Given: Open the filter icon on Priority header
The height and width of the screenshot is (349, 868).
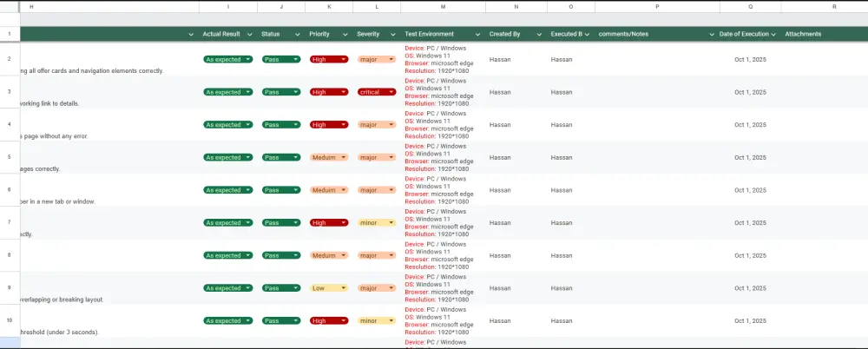Looking at the screenshot, I should (345, 35).
